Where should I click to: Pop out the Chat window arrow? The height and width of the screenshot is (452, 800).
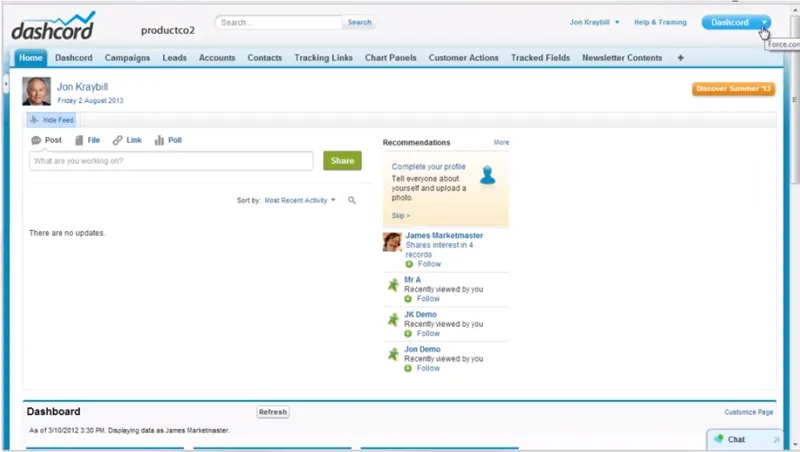pyautogui.click(x=776, y=439)
